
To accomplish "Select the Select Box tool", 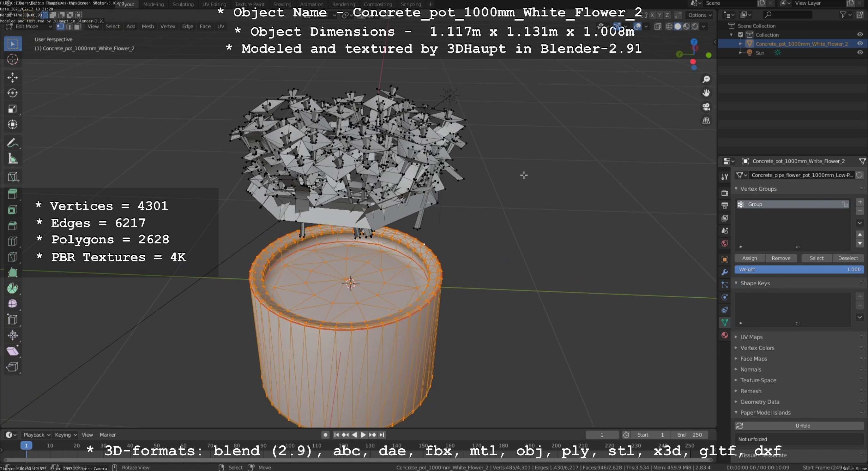I will pos(13,44).
